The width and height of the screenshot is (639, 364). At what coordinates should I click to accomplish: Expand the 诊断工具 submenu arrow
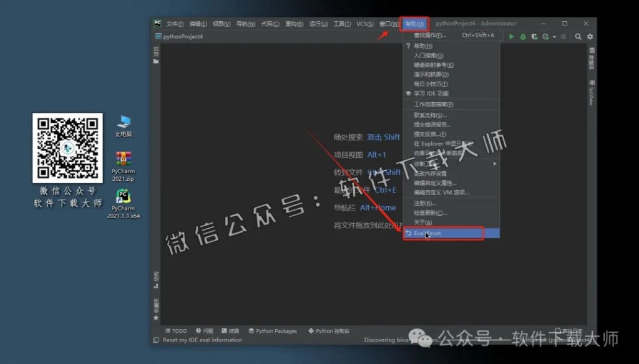coord(496,163)
